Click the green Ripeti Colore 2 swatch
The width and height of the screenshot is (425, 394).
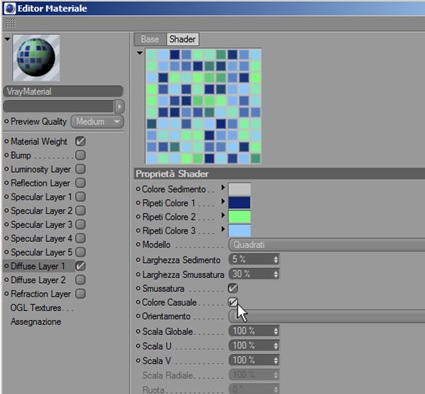[240, 217]
